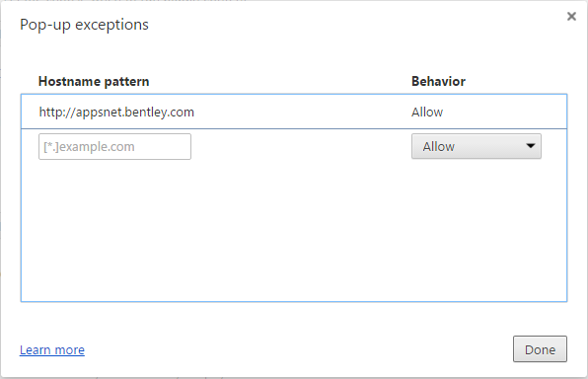
Task: Click the space between the title and column headers
Action: pyautogui.click(x=294, y=54)
